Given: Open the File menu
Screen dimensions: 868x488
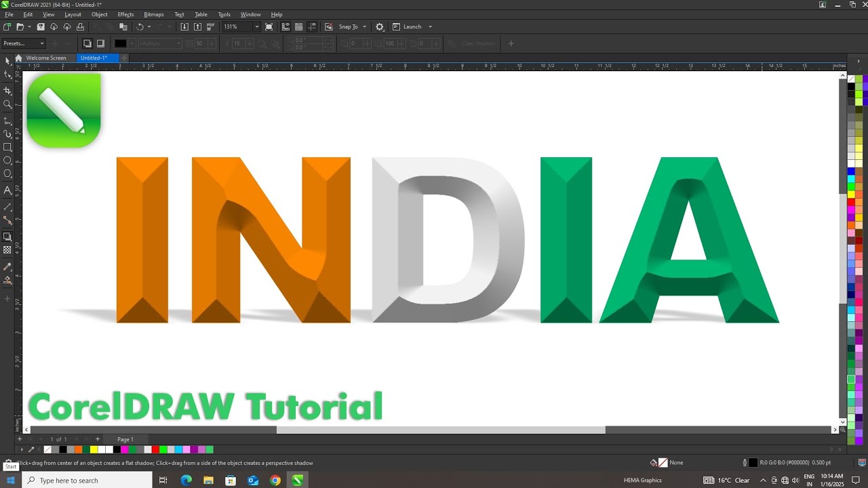Looking at the screenshot, I should click(x=9, y=14).
